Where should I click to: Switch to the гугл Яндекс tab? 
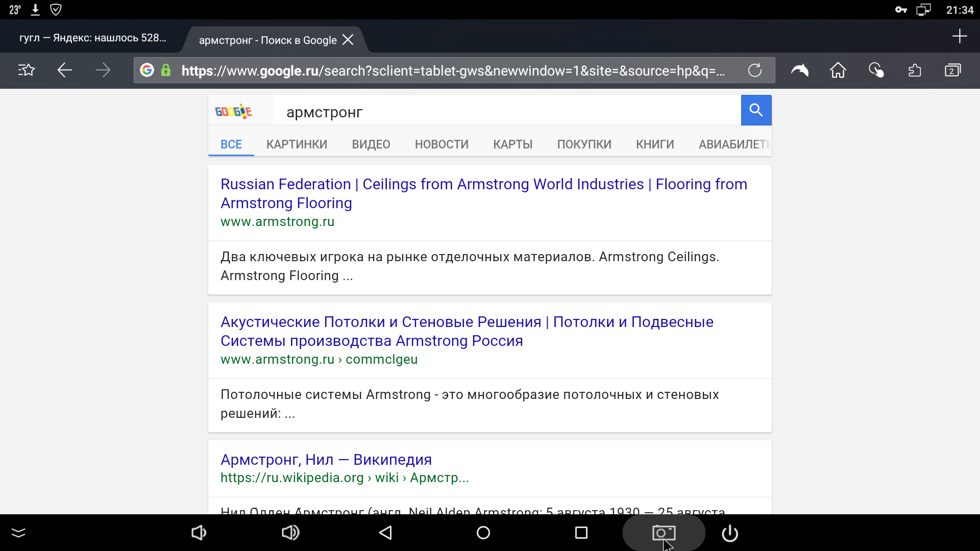coord(93,38)
